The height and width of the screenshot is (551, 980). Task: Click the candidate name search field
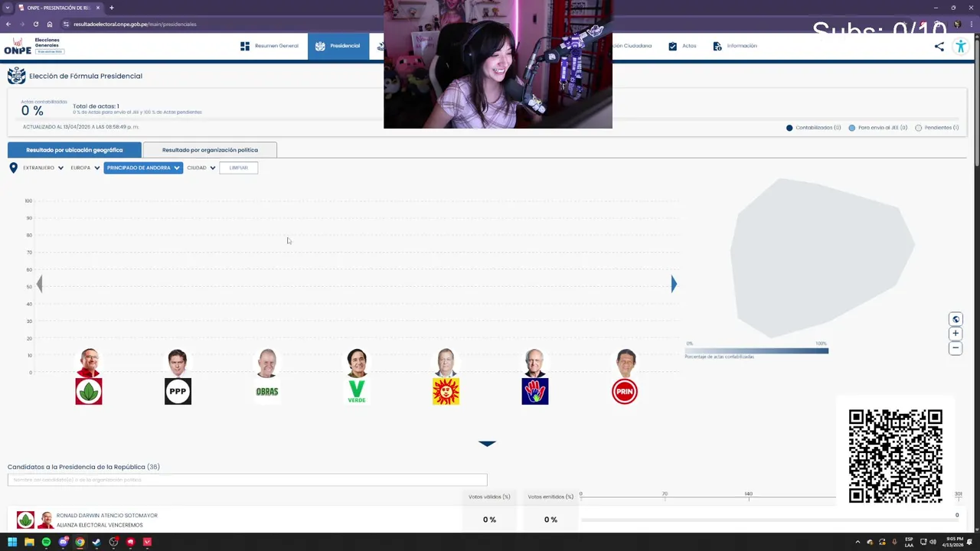pyautogui.click(x=247, y=480)
